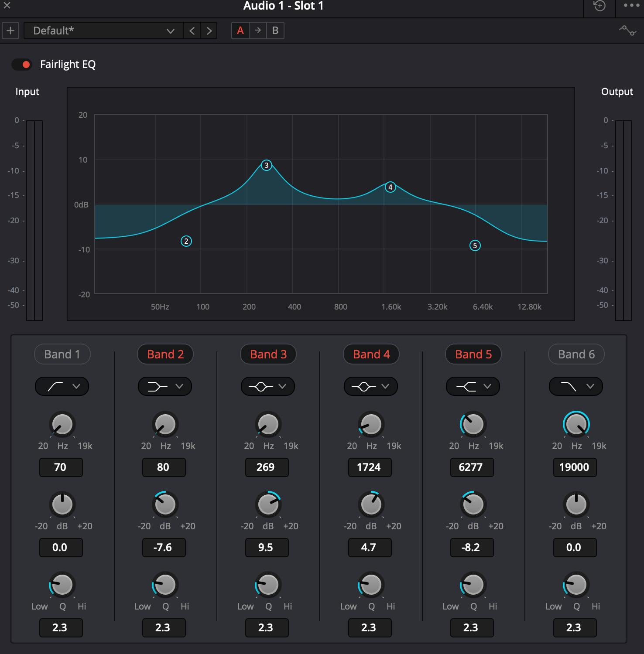Viewport: 644px width, 654px height.
Task: Click the add preset plus icon
Action: 10,31
